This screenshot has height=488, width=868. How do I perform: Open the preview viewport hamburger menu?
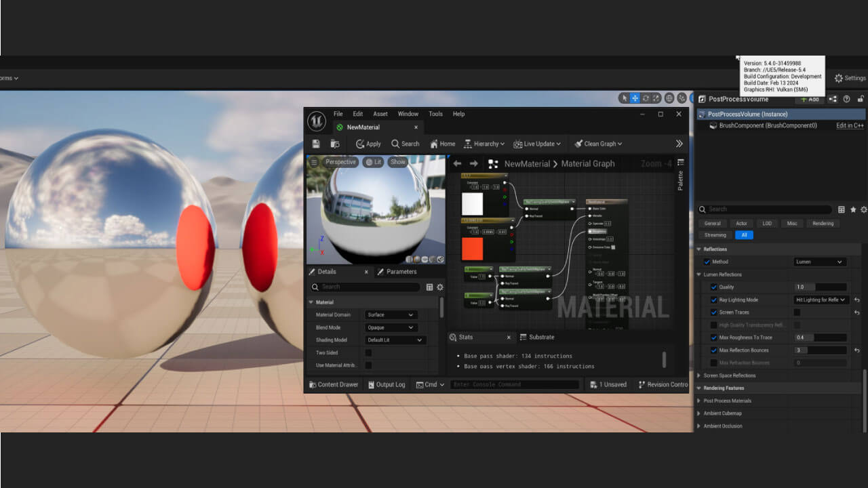pyautogui.click(x=314, y=162)
